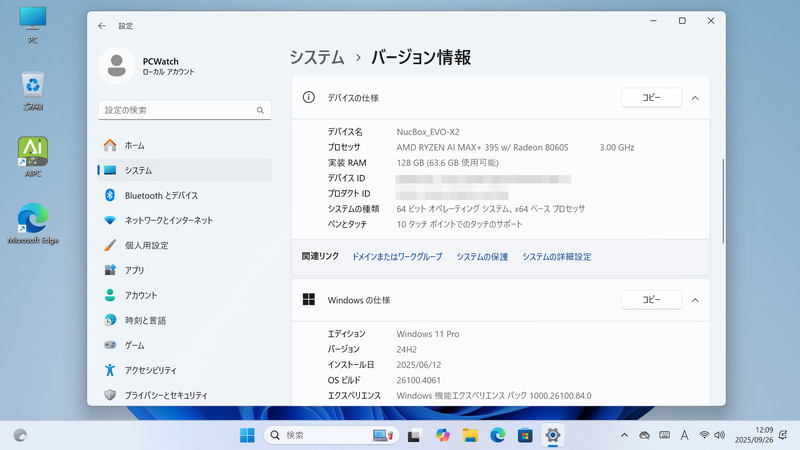The width and height of the screenshot is (800, 450).
Task: Open File Explorer from the taskbar
Action: pyautogui.click(x=470, y=435)
